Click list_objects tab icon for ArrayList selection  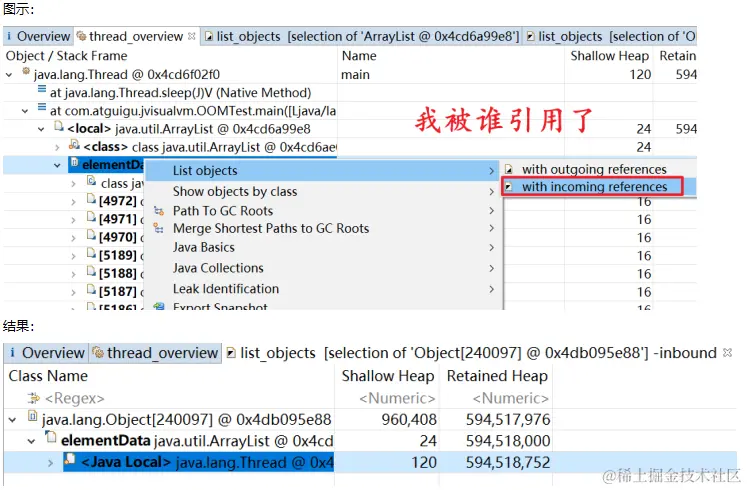point(209,37)
